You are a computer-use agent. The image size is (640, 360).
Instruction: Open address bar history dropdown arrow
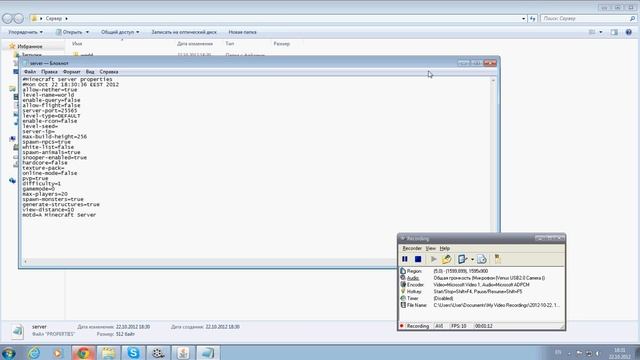click(x=523, y=18)
